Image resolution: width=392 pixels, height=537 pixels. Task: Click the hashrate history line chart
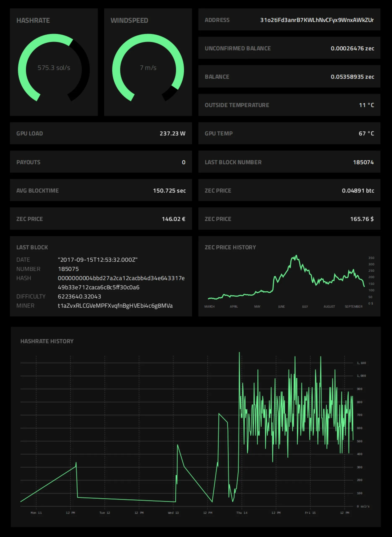pos(187,430)
